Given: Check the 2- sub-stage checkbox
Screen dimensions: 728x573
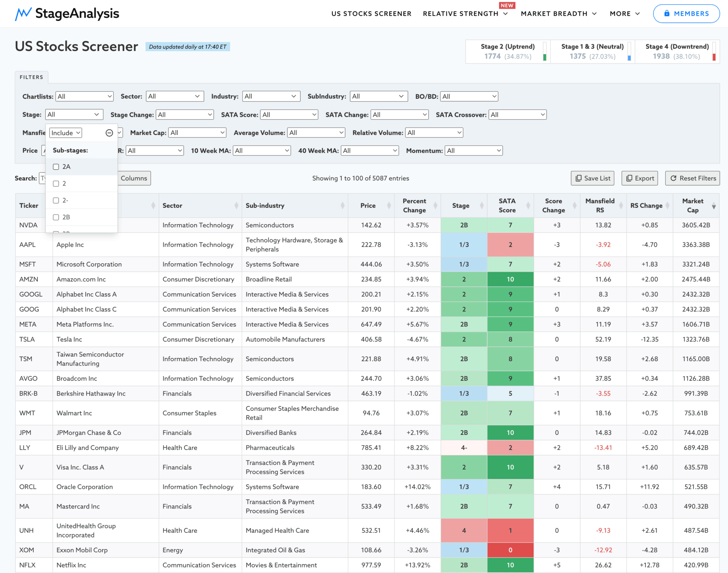Looking at the screenshot, I should click(x=56, y=200).
